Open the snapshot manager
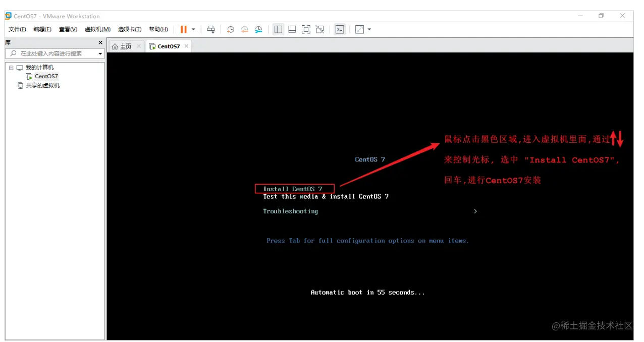 tap(259, 29)
